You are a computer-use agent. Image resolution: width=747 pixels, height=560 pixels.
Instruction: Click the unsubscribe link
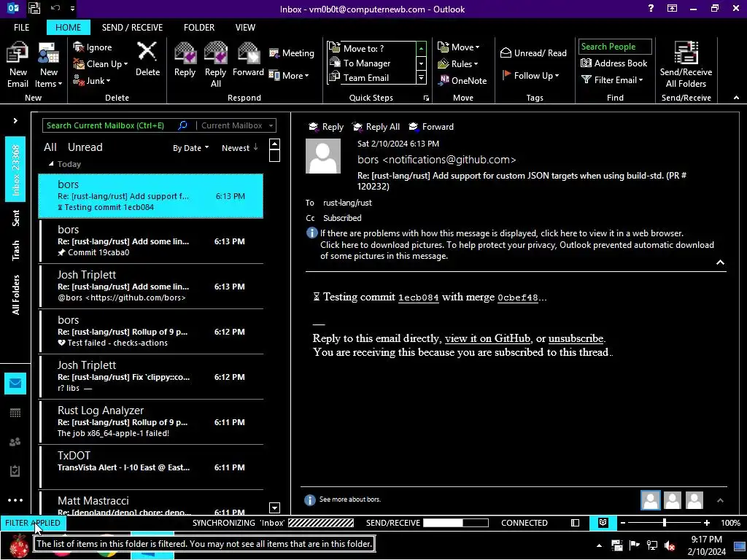pos(576,338)
